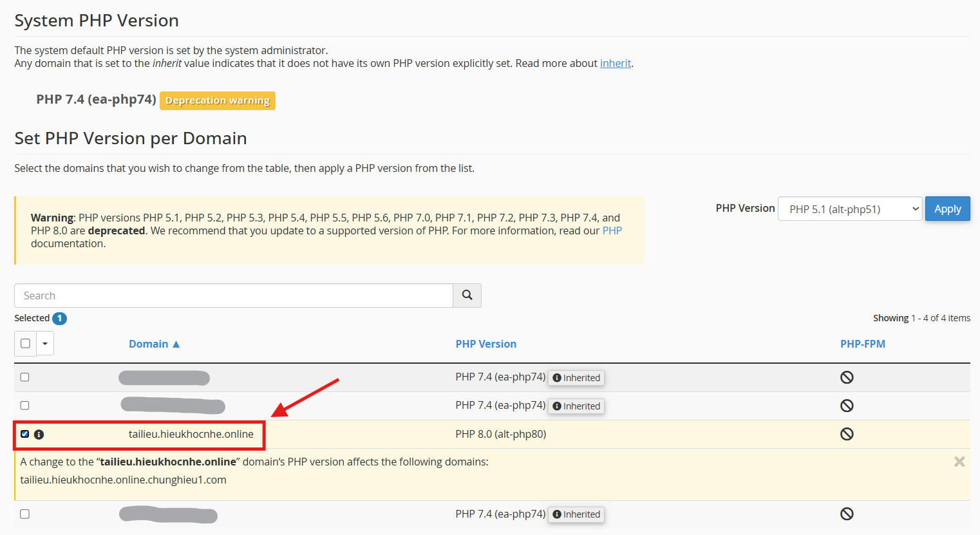Click the Inherited badge in the first row
980x535 pixels.
click(576, 378)
